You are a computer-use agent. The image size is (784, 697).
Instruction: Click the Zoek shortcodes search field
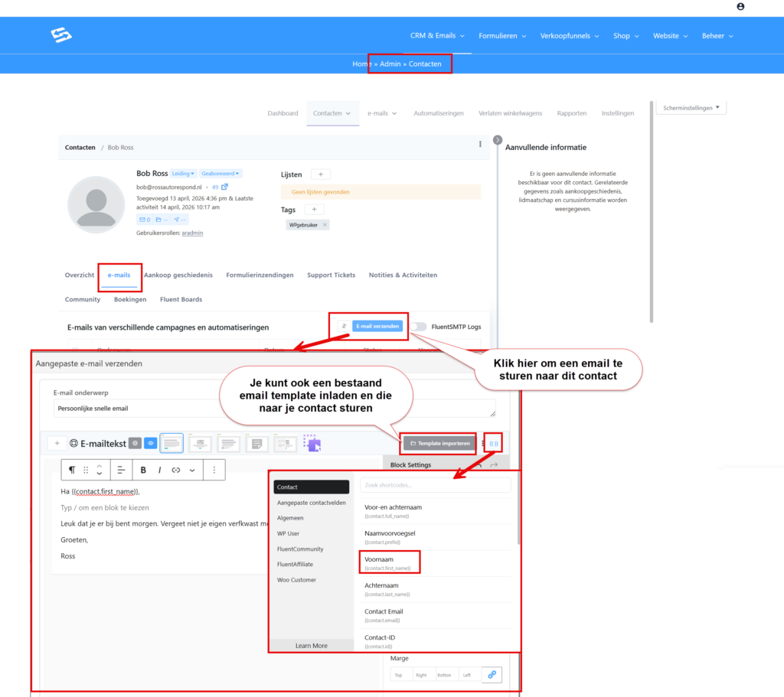pyautogui.click(x=435, y=485)
